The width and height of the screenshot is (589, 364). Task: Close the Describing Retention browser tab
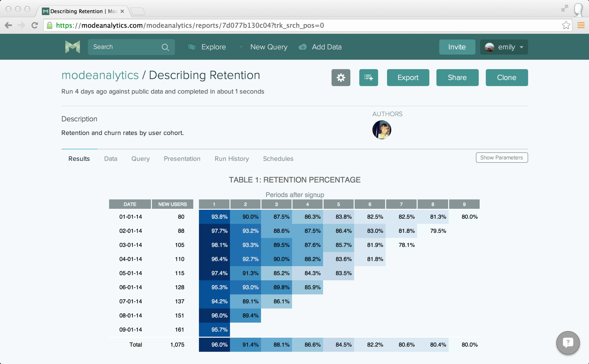tap(122, 11)
